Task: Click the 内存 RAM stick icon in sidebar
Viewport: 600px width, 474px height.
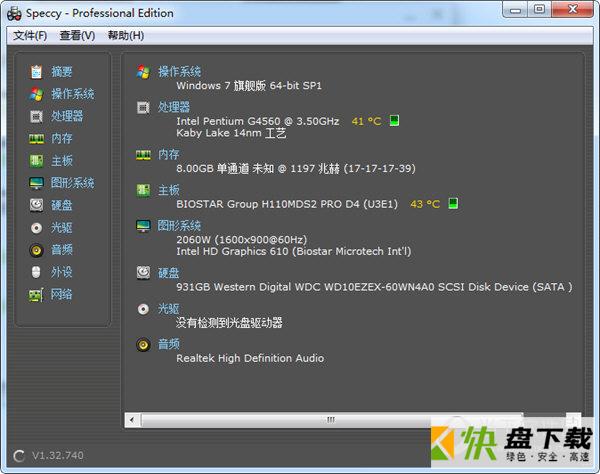Action: click(x=36, y=138)
